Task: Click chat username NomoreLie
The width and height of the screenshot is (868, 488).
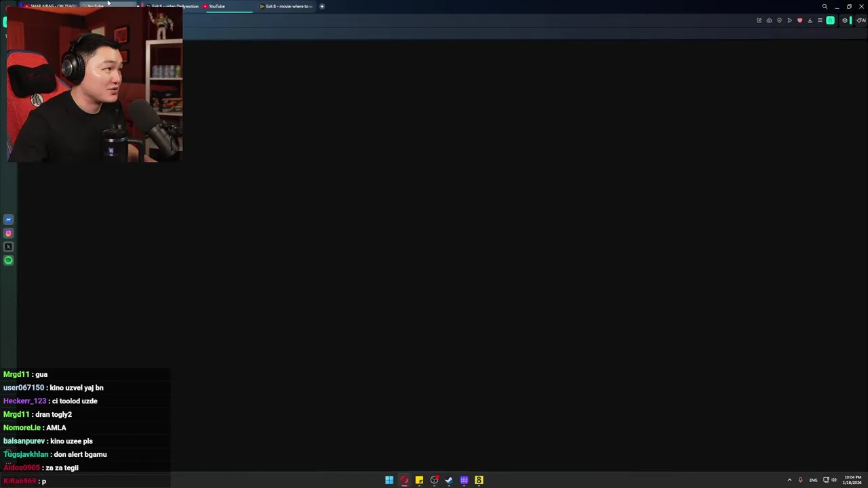Action: tap(22, 428)
